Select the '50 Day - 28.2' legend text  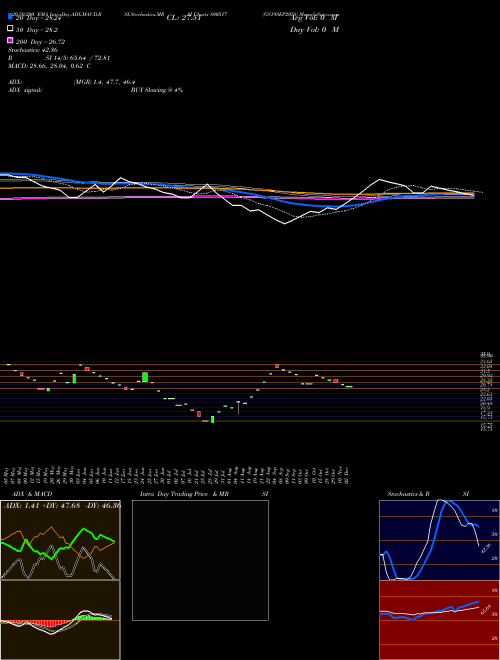37,30
